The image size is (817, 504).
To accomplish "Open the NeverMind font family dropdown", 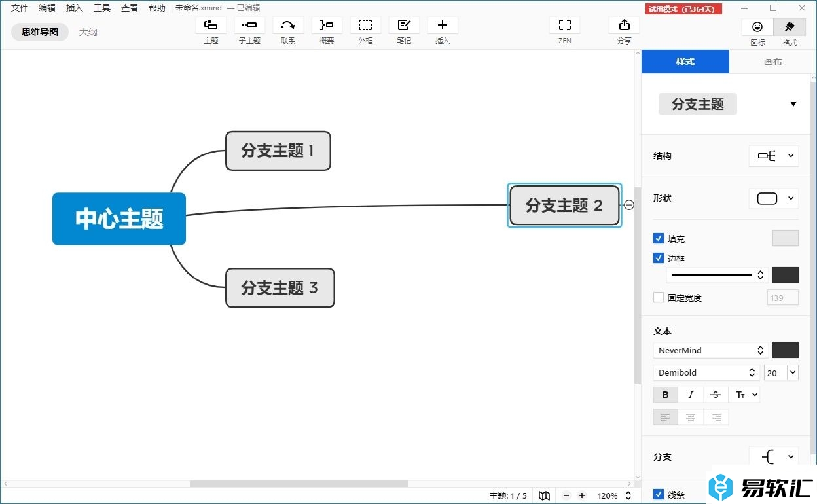I will pyautogui.click(x=710, y=350).
